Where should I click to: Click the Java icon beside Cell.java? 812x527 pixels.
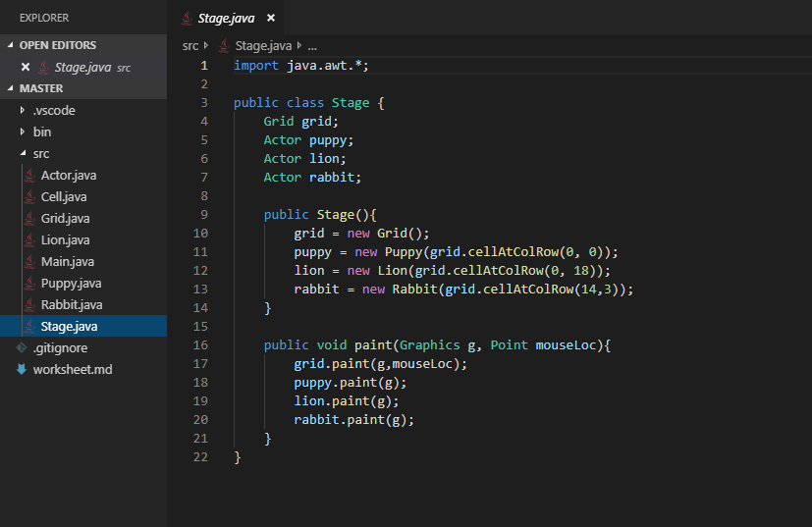click(30, 196)
